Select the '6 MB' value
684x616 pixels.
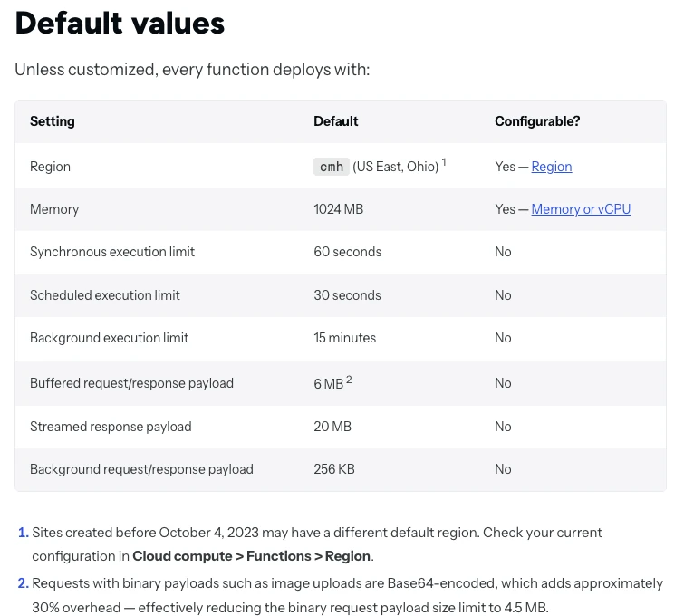(x=329, y=384)
